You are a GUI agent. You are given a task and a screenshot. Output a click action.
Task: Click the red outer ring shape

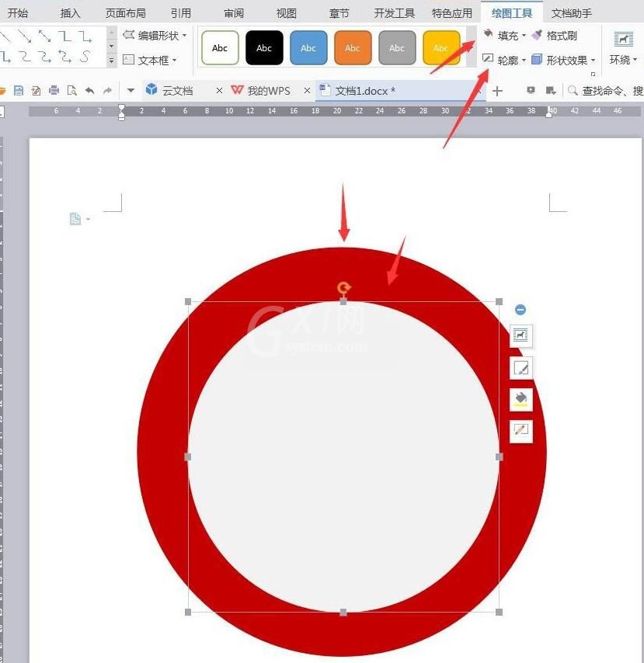[163, 453]
